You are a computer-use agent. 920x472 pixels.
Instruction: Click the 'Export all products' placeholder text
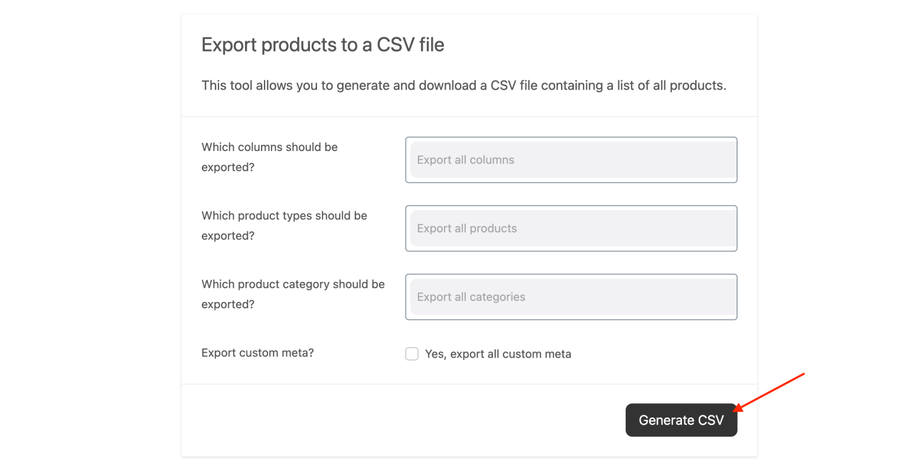coord(466,228)
